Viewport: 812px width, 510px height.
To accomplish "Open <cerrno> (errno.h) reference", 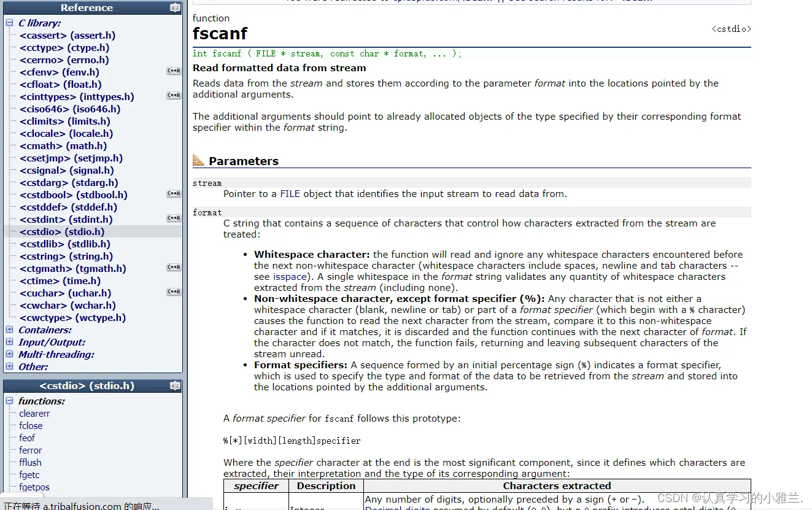I will (64, 60).
